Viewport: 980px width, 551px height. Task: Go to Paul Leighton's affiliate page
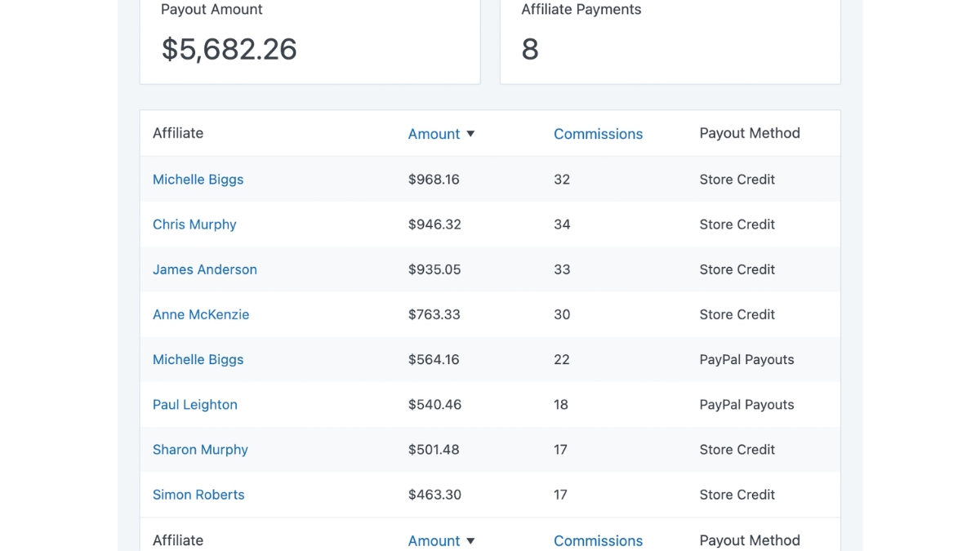194,405
